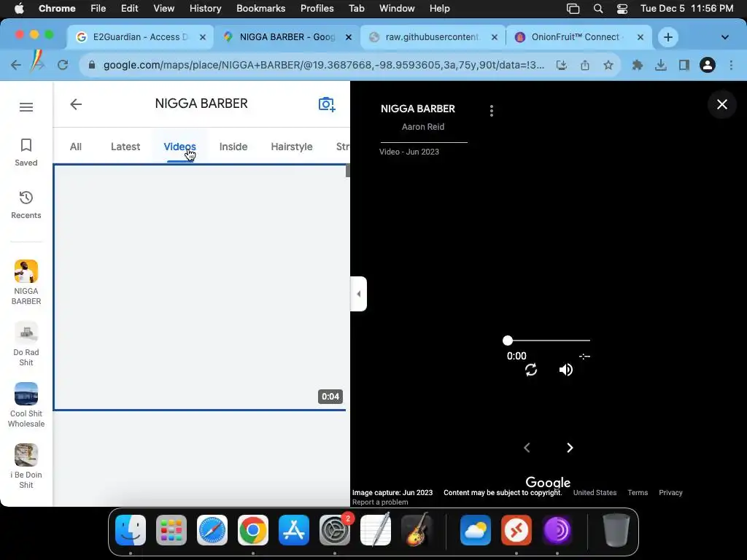This screenshot has width=747, height=560.
Task: Open Saved places in sidebar
Action: tap(26, 152)
